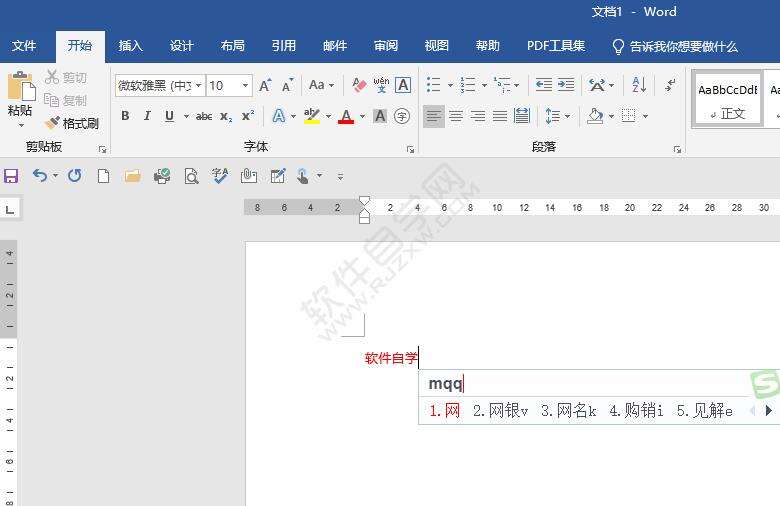Viewport: 780px width, 506px height.
Task: Open Change Case (Aa) dropdown
Action: click(x=321, y=85)
